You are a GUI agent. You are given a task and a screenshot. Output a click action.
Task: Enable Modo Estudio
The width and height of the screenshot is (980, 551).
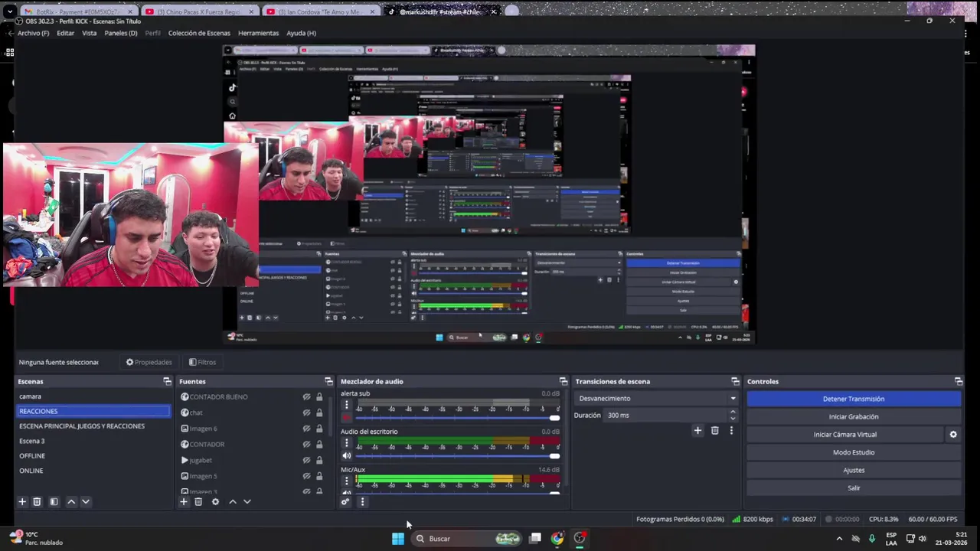854,452
